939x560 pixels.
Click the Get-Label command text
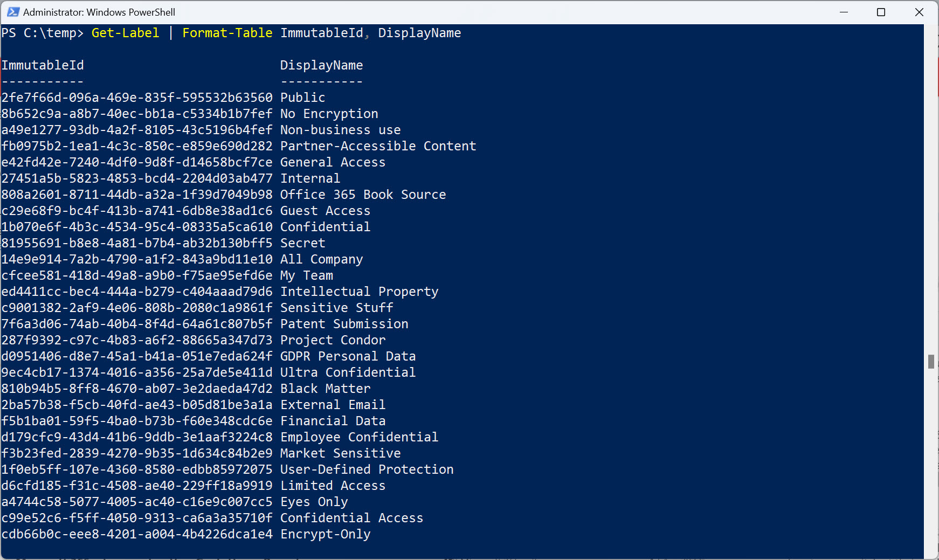click(x=125, y=33)
